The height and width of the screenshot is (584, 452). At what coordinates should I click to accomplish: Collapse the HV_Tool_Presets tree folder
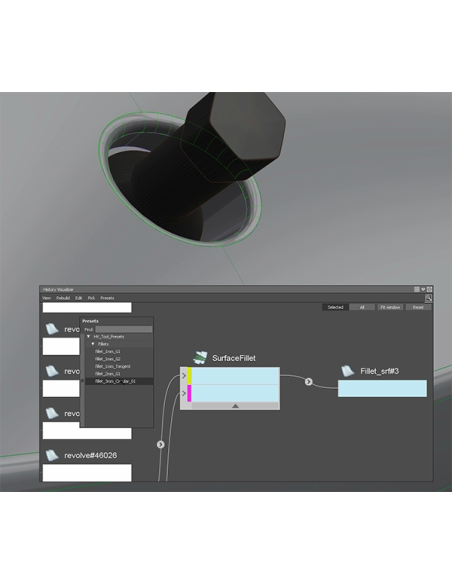(89, 336)
